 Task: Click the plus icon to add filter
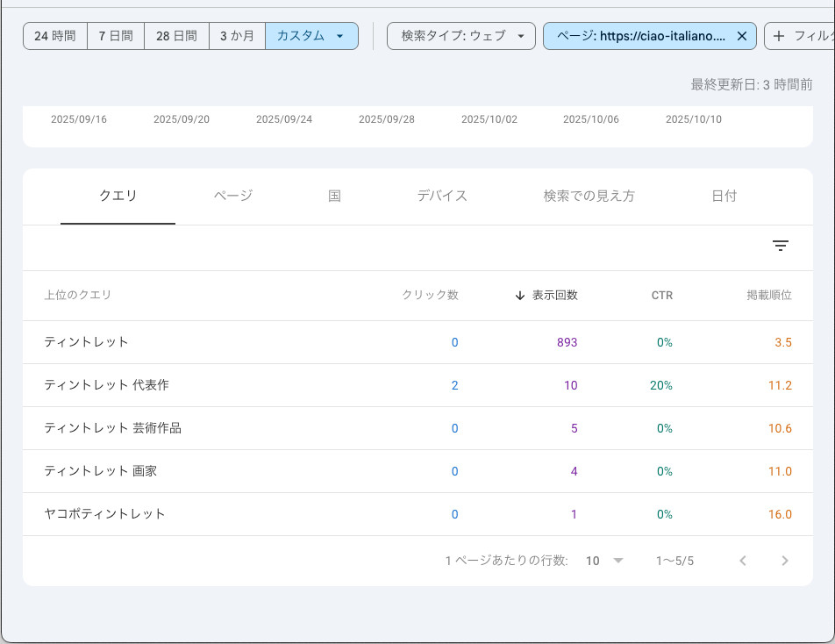click(x=779, y=36)
